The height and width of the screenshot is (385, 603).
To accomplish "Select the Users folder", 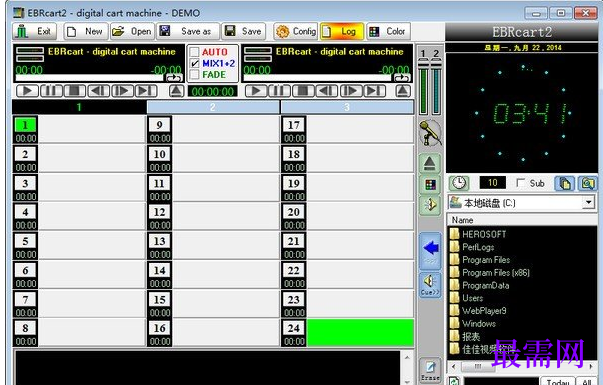I will [472, 298].
